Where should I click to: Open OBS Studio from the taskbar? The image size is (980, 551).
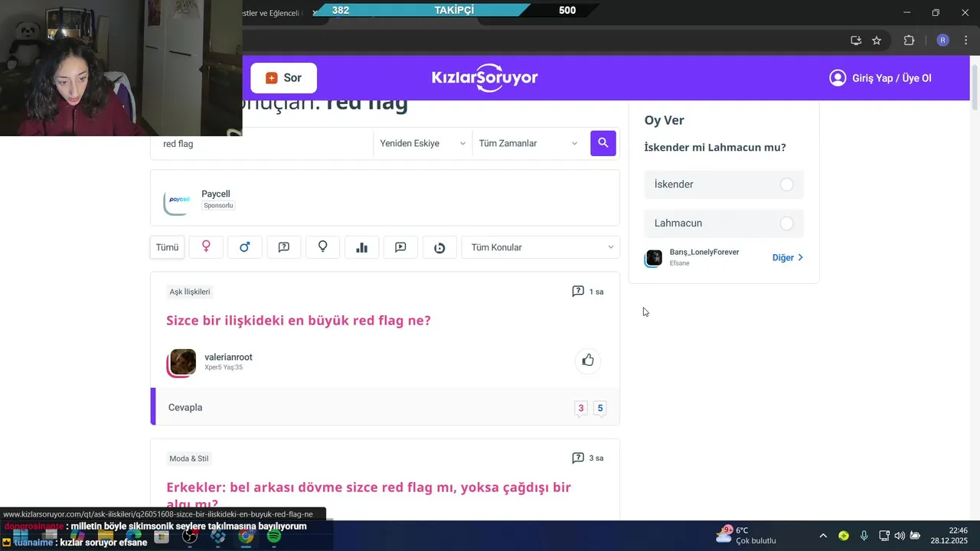[x=190, y=536]
